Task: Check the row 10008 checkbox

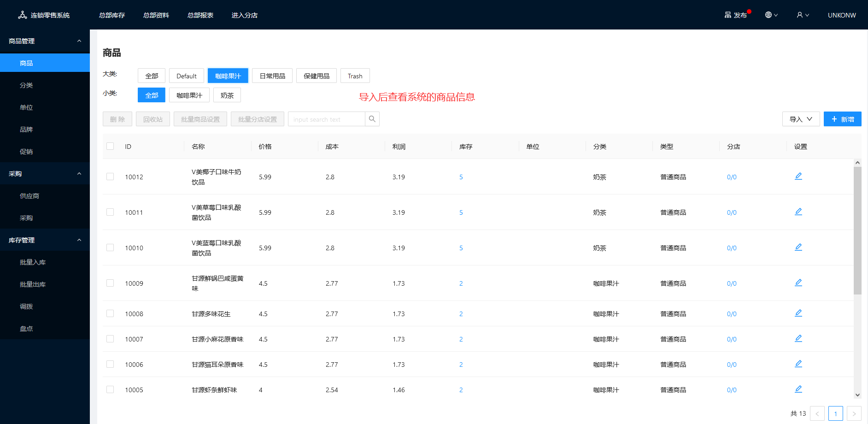Action: click(x=110, y=313)
